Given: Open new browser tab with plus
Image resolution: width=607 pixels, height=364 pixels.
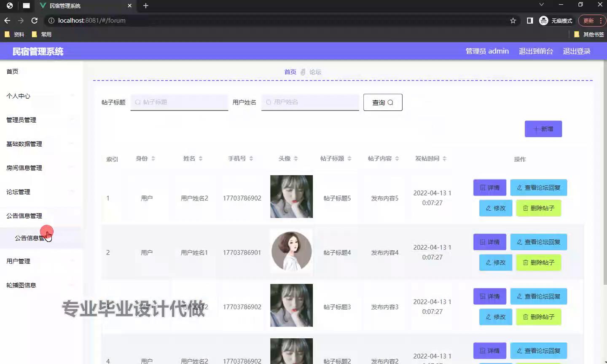Looking at the screenshot, I should point(146,5).
